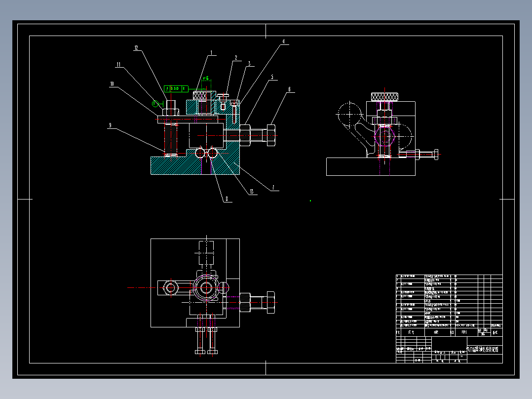Select the knurled knob in side view
The image size is (532, 399).
click(384, 97)
